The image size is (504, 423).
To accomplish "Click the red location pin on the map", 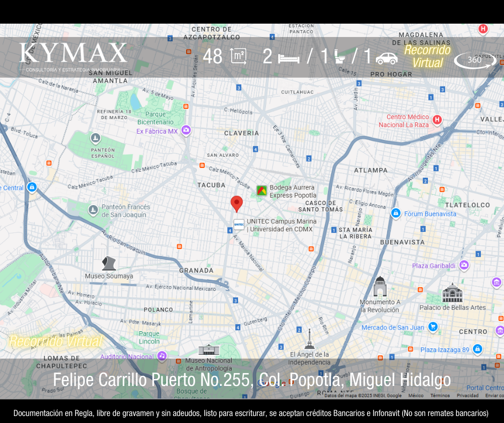I will (x=236, y=204).
